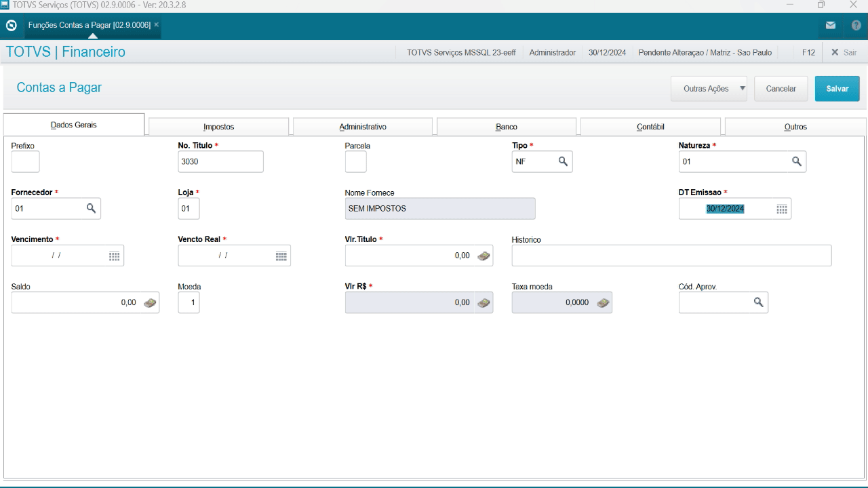Image resolution: width=868 pixels, height=488 pixels.
Task: Click the DT Emissao date value
Action: [725, 209]
